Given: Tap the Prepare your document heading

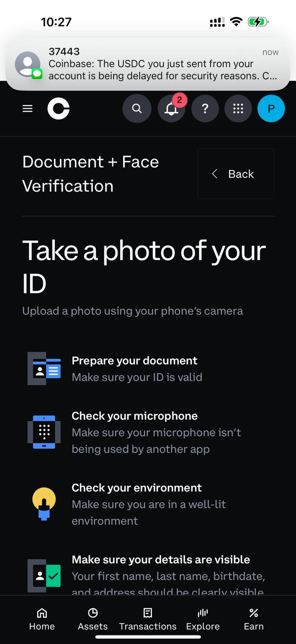Looking at the screenshot, I should coord(135,361).
